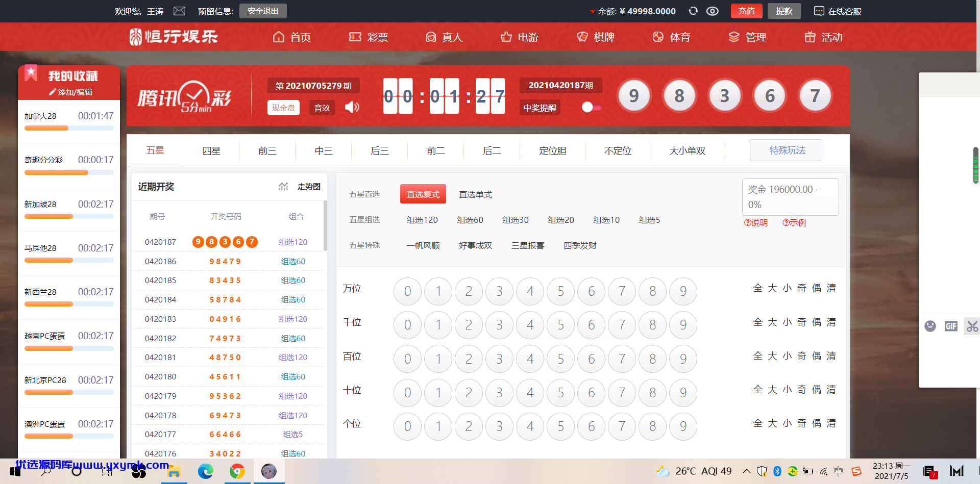
Task: Select 直选单式 play type
Action: coord(475,194)
